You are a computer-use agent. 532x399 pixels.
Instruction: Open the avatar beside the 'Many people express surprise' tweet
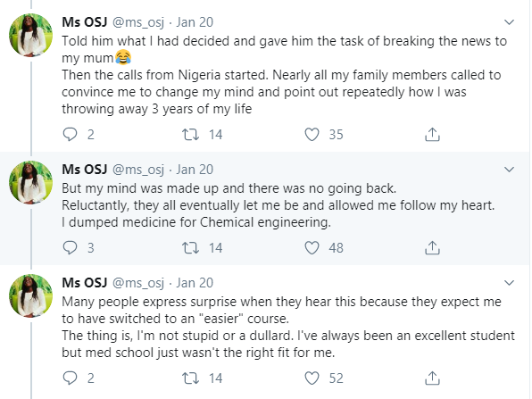point(31,295)
